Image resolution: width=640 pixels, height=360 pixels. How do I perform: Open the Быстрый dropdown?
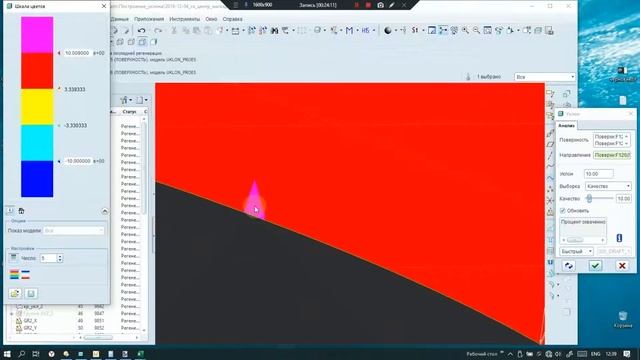576,251
